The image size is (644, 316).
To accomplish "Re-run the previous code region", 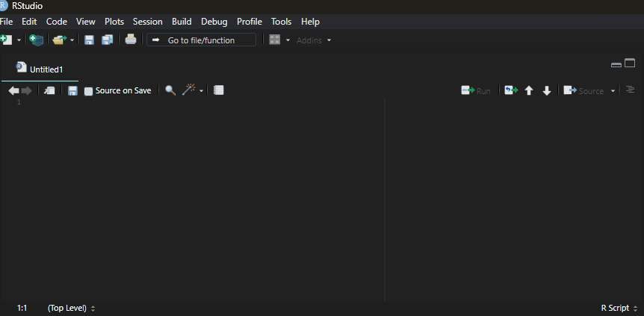I will 511,90.
